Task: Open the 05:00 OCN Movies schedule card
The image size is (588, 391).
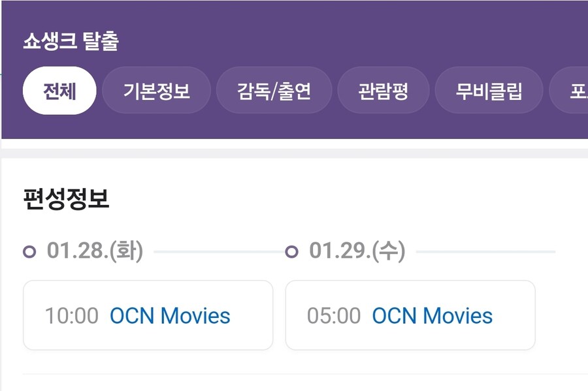Action: pyautogui.click(x=410, y=315)
